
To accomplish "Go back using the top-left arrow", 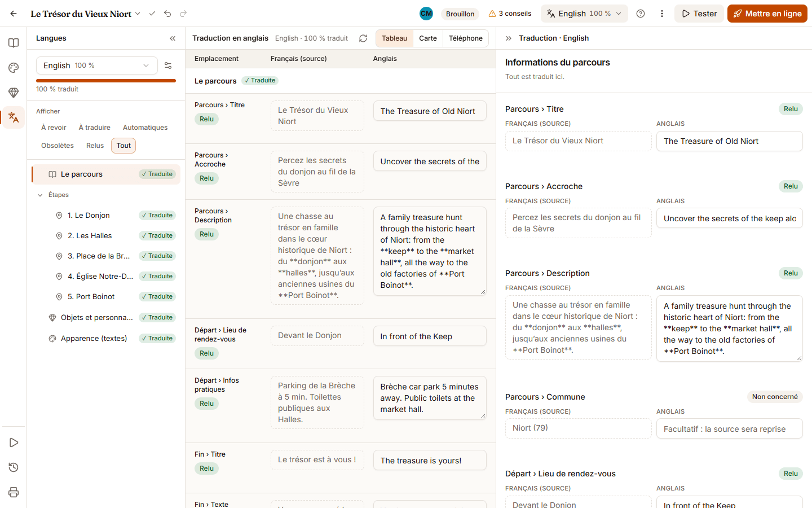I will coord(14,14).
